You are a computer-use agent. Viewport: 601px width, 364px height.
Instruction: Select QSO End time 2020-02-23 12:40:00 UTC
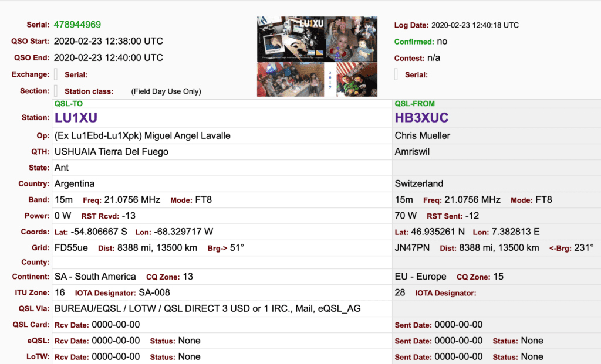click(109, 57)
